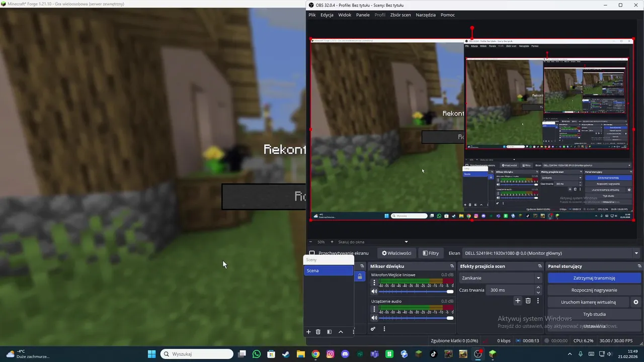Open Ustawienia in Panel sterujący

pos(594,326)
